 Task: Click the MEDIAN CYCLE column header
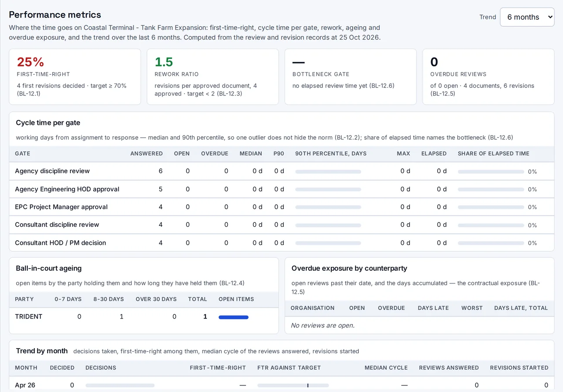[386, 367]
